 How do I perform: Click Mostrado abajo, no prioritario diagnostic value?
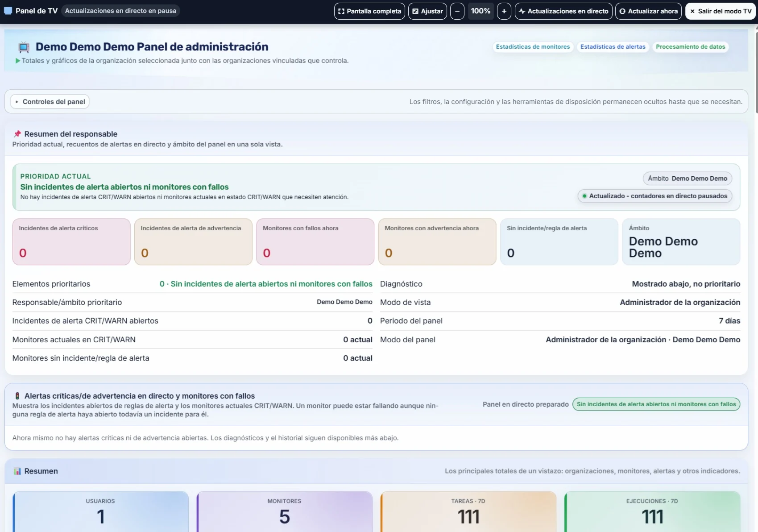point(686,284)
